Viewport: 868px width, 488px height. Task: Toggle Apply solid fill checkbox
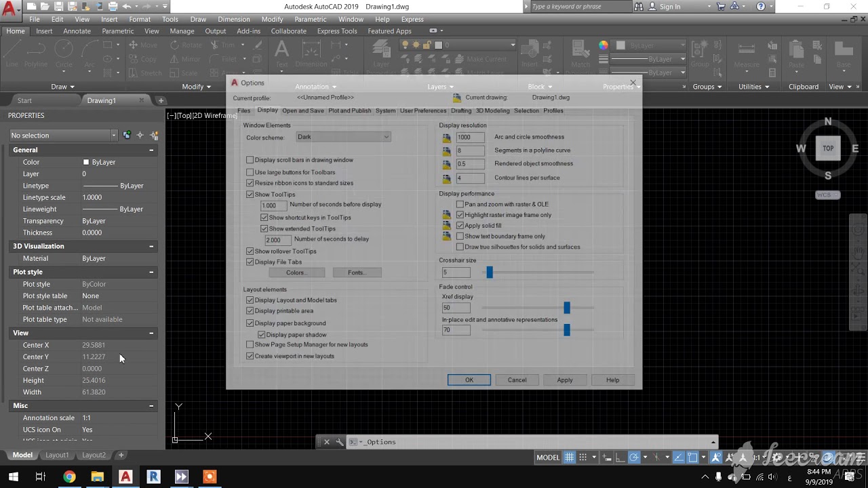coord(460,226)
